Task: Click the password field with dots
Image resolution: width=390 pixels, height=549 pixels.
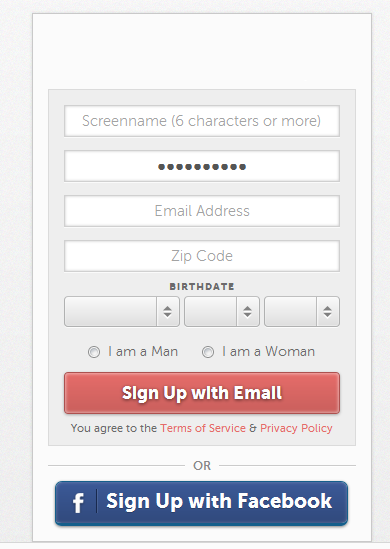Action: 202,166
